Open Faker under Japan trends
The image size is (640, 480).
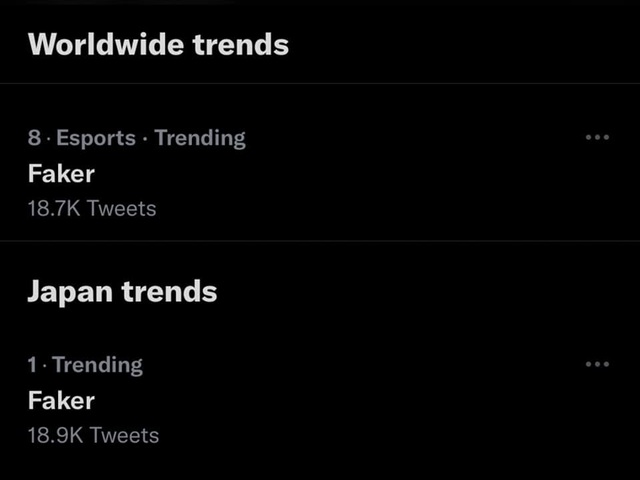[x=61, y=400]
